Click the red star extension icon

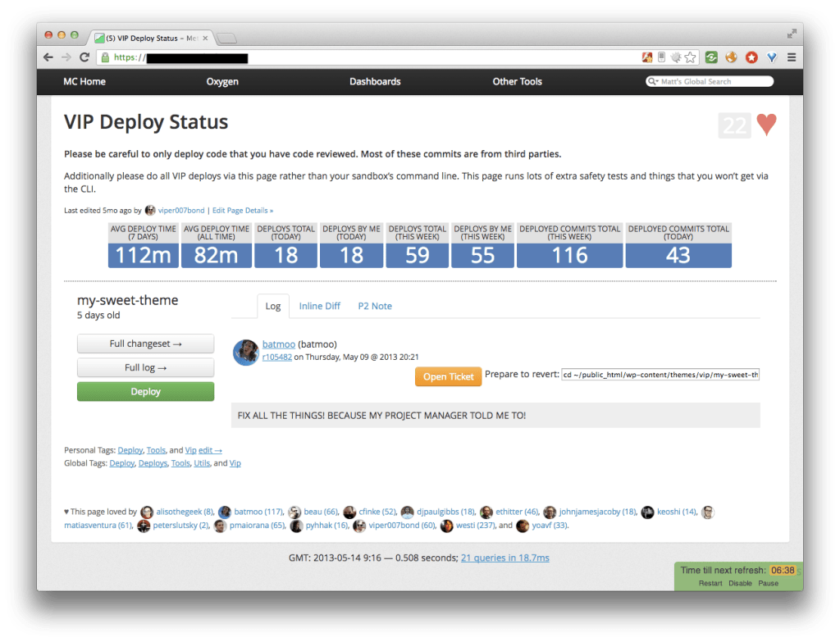point(751,57)
